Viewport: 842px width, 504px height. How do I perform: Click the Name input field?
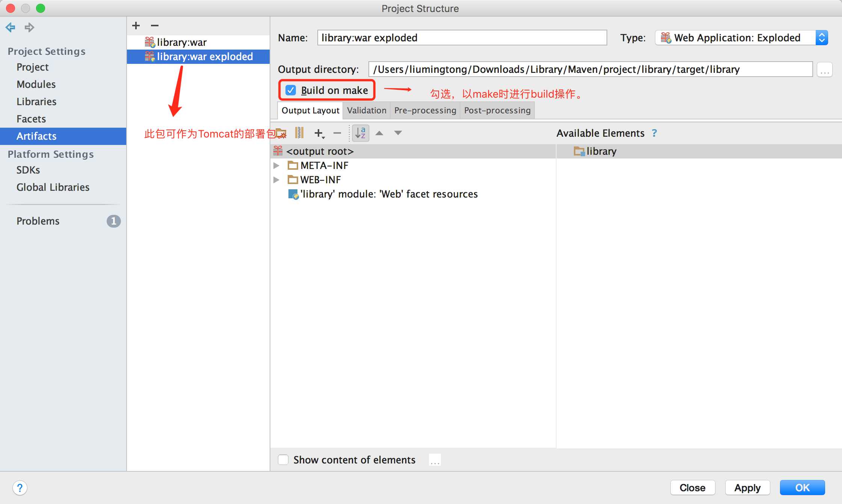click(462, 38)
